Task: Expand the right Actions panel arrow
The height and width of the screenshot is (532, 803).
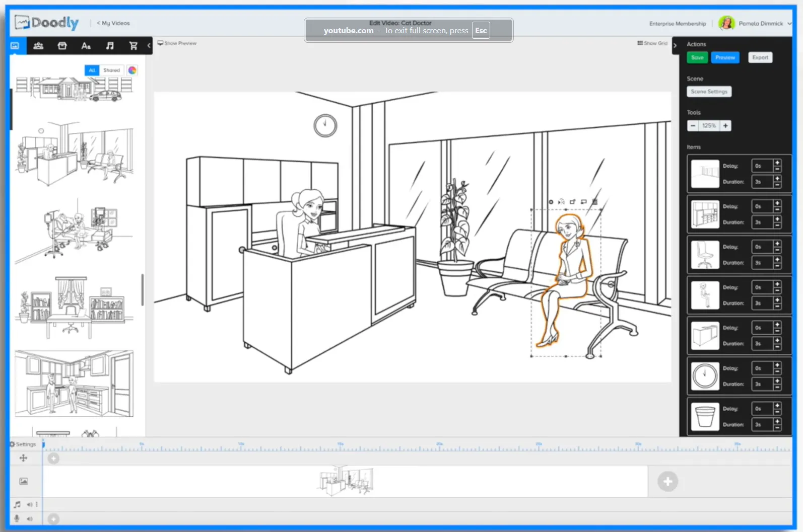Action: click(675, 45)
